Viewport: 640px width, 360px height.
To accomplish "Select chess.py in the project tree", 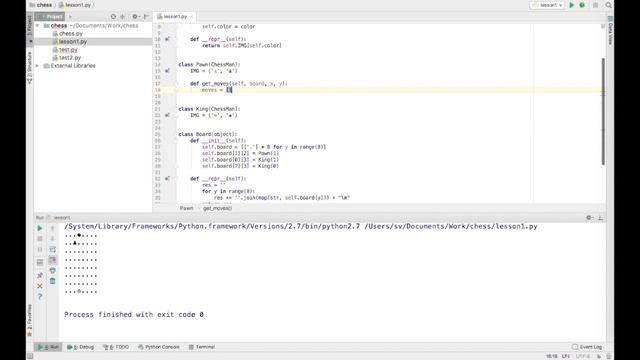I will click(x=67, y=33).
